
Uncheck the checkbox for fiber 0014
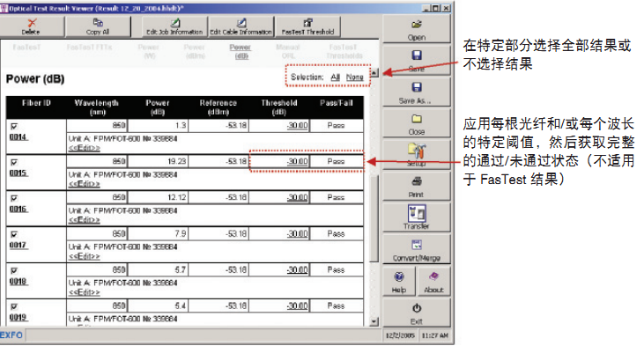click(x=14, y=127)
